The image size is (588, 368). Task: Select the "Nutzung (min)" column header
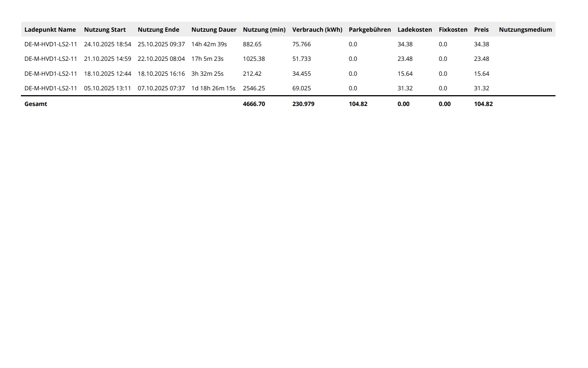tap(264, 29)
